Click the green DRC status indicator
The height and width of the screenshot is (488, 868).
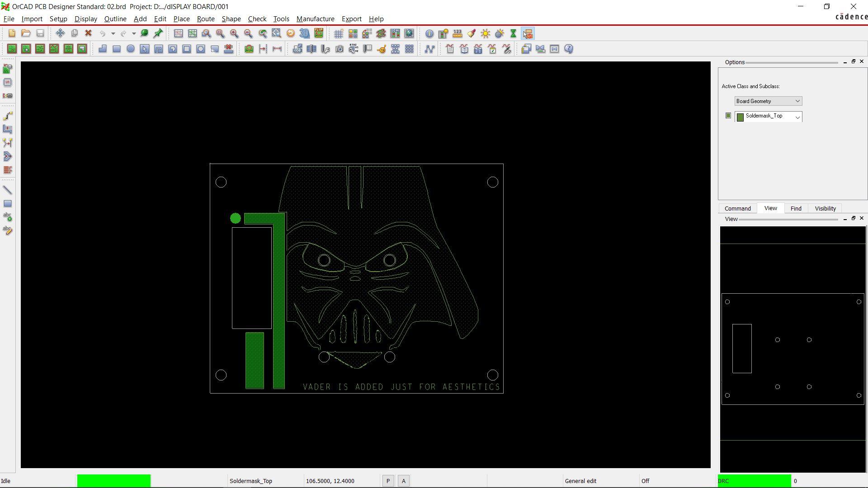coord(754,481)
